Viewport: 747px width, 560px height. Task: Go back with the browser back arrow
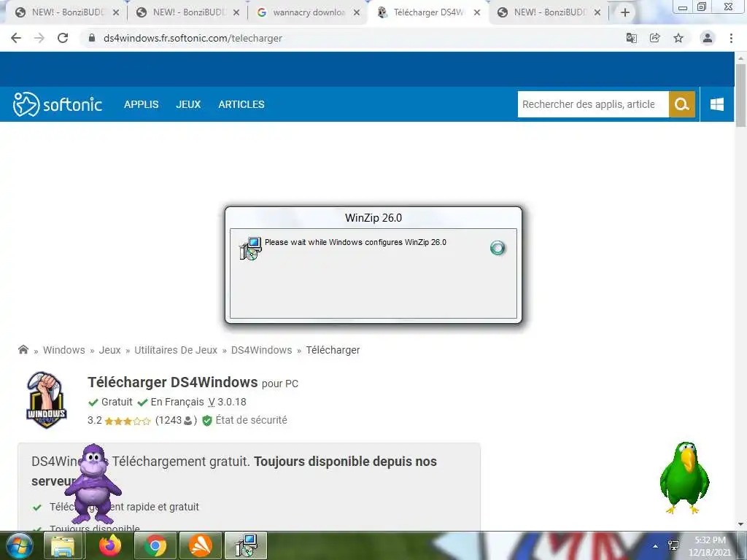tap(16, 38)
